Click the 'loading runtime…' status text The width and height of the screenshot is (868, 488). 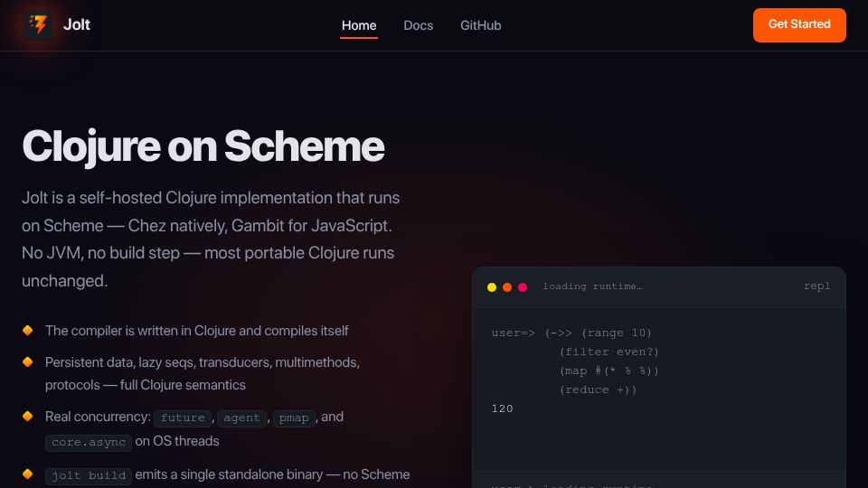(x=593, y=286)
